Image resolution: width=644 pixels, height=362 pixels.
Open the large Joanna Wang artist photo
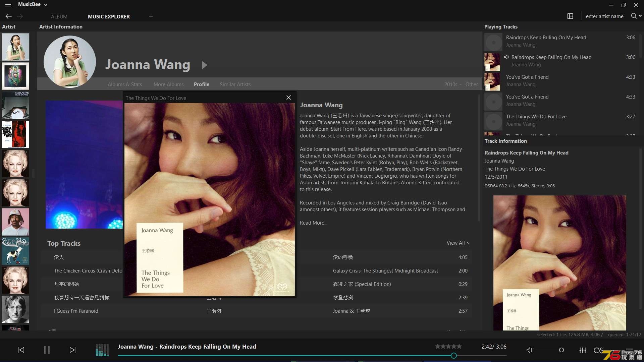[70, 62]
